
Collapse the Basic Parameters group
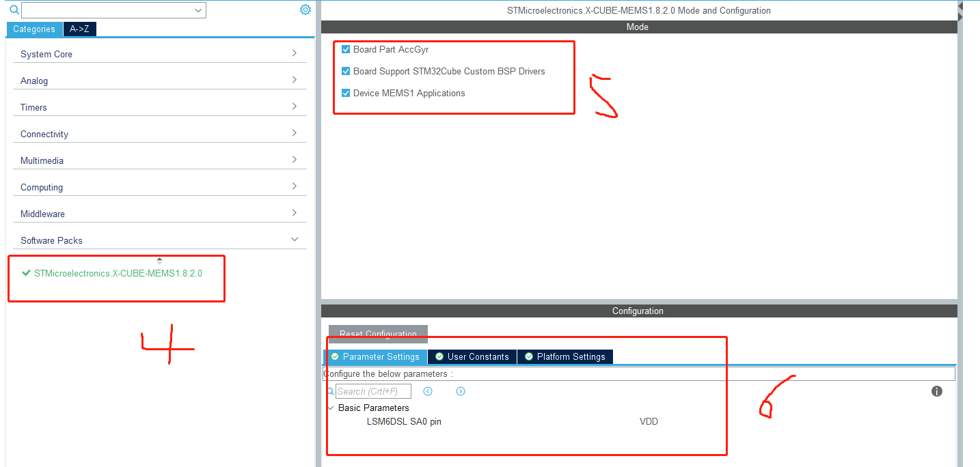pos(331,408)
